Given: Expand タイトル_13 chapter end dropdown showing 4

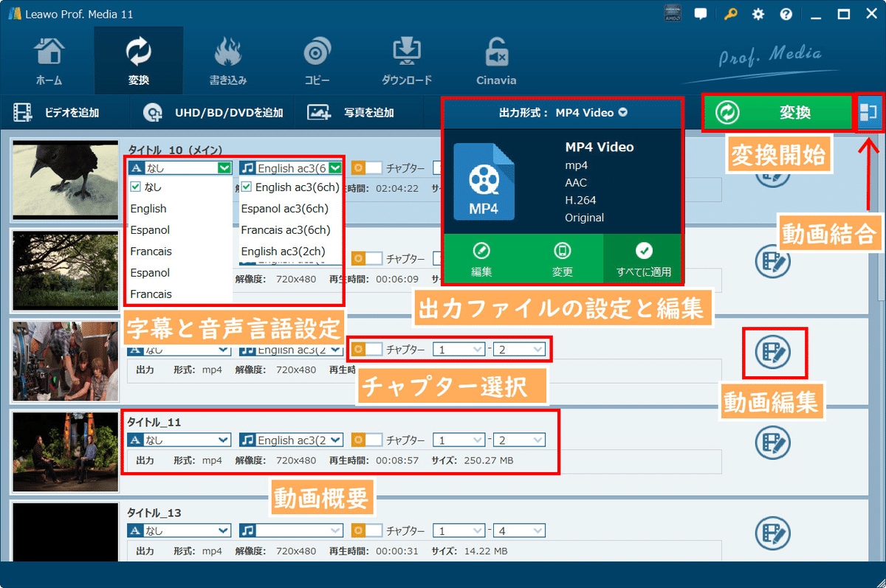Looking at the screenshot, I should tap(519, 530).
